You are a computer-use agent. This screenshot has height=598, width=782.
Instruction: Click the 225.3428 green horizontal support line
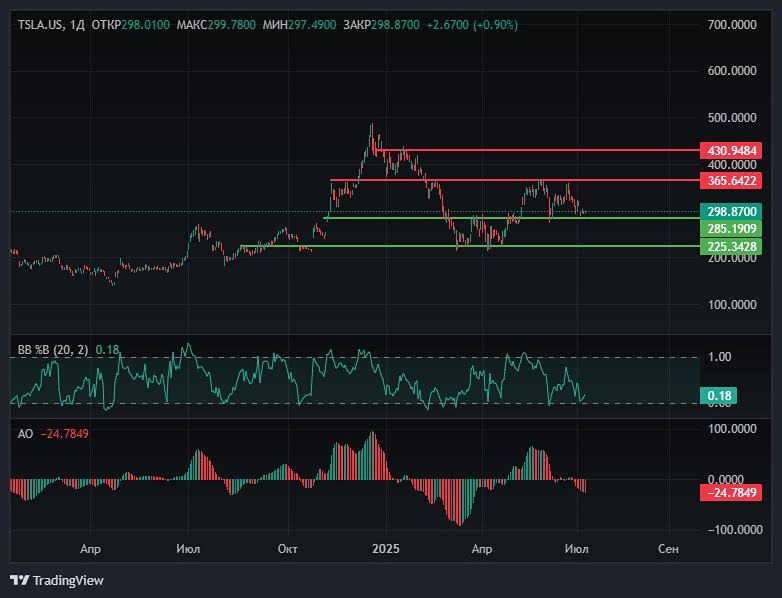(x=470, y=246)
